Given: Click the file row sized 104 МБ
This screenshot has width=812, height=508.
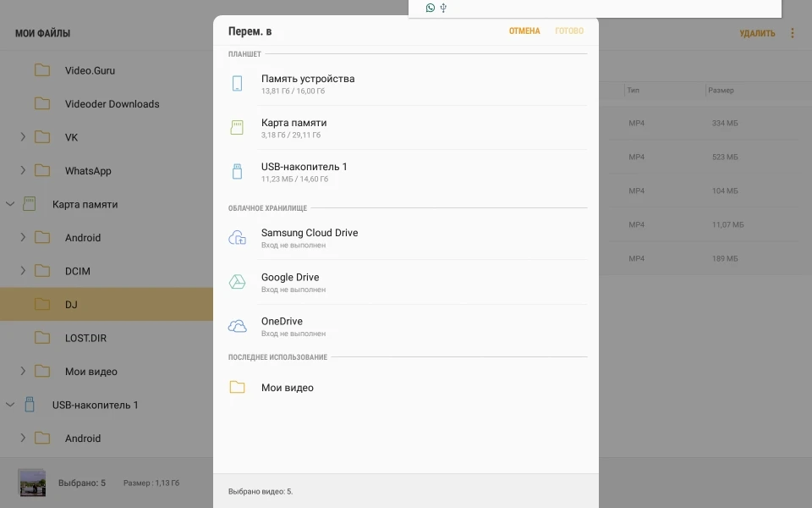Looking at the screenshot, I should (x=705, y=190).
